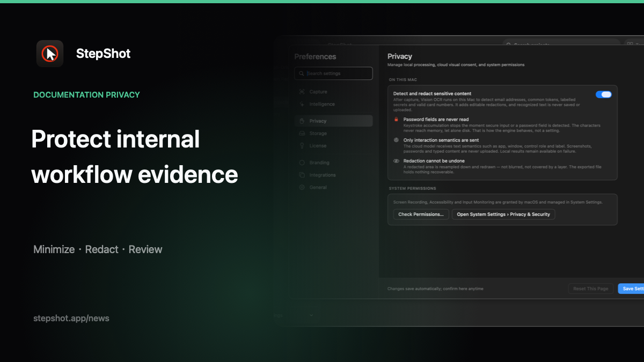Click the globe icon beside Only interaction semantics

pyautogui.click(x=396, y=140)
